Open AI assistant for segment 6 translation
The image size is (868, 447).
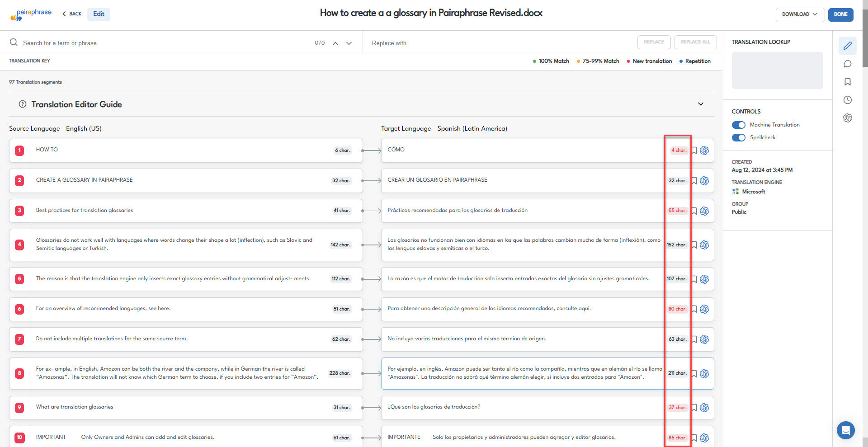click(704, 309)
